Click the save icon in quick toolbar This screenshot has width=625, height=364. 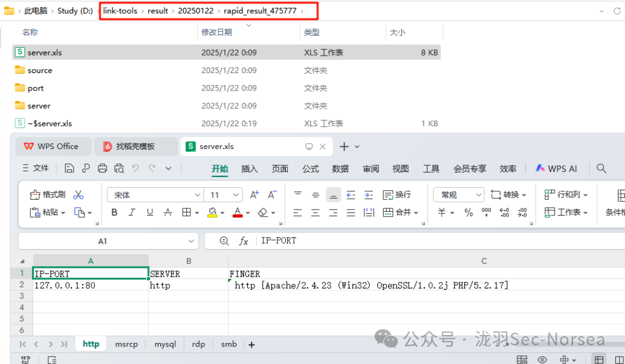69,168
